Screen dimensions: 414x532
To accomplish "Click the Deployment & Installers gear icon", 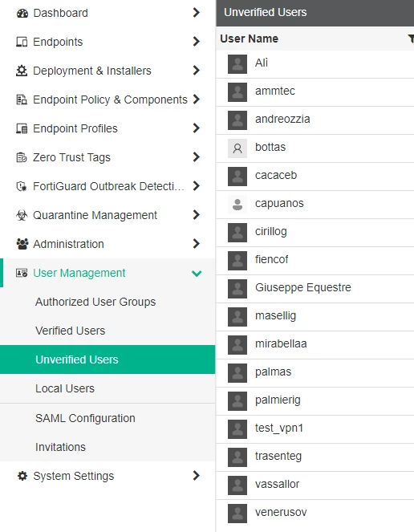I will 22,71.
